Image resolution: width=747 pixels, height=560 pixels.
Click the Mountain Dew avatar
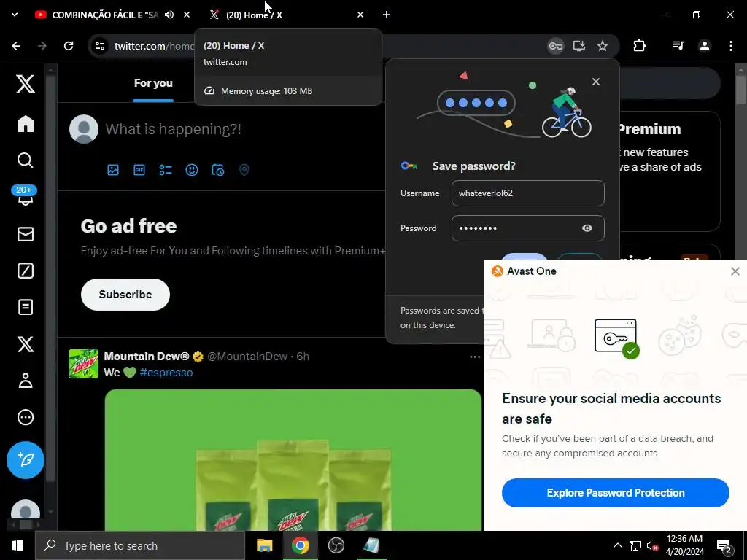pos(83,364)
